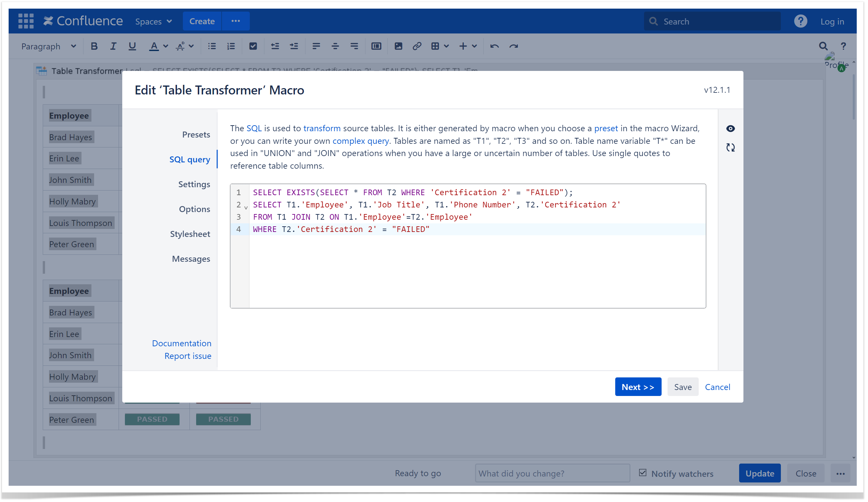Viewport: 868px width, 502px height.
Task: Toggle bold formatting in editor toolbar
Action: [x=94, y=46]
